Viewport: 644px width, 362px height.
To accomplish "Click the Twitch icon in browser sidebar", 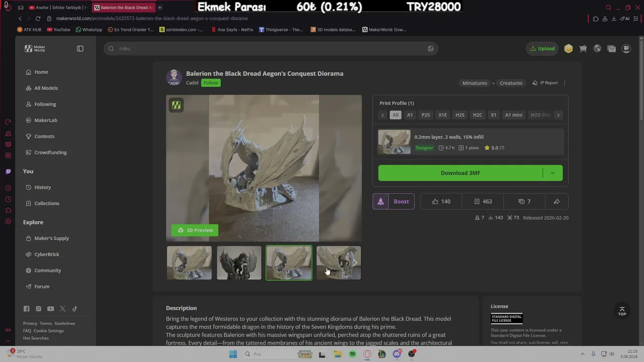I will (8, 172).
